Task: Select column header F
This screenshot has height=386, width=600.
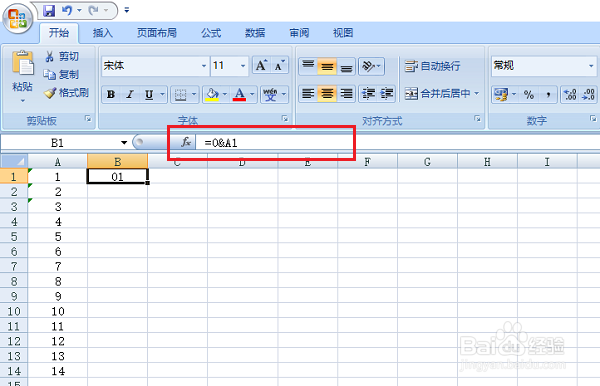Action: tap(367, 162)
